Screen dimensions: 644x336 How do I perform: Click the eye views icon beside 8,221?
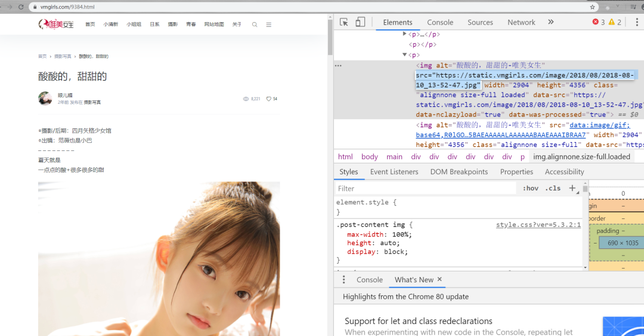[246, 98]
